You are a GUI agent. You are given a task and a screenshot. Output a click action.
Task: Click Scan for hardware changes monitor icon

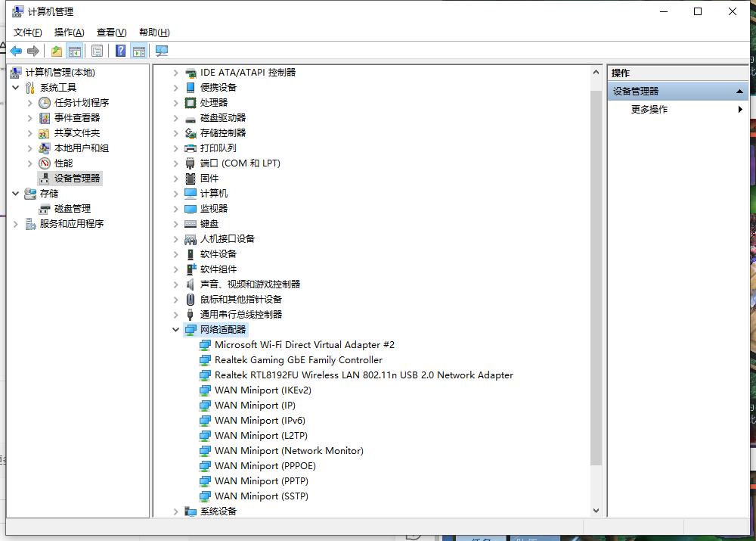point(161,51)
